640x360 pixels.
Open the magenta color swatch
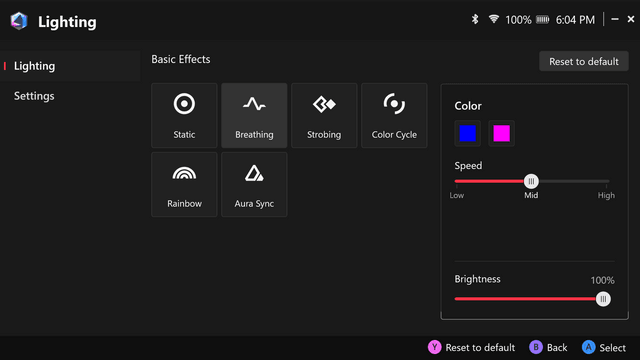tap(502, 133)
